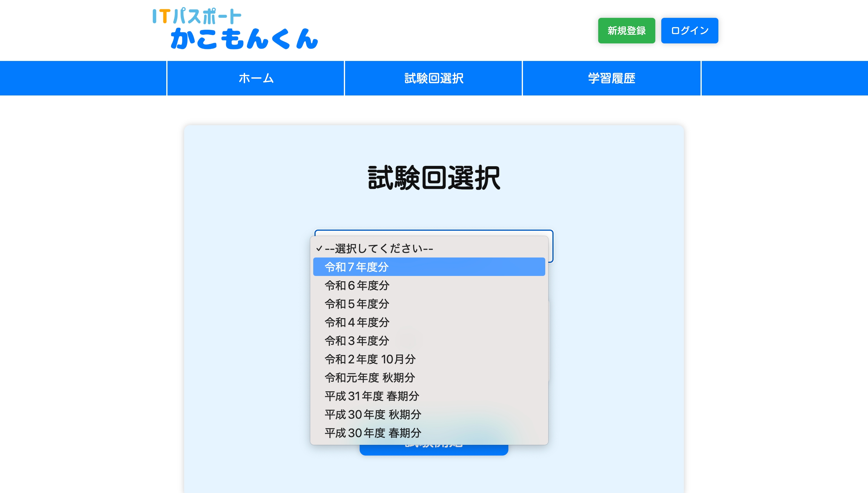
Task: Click the ログイン button
Action: point(689,30)
